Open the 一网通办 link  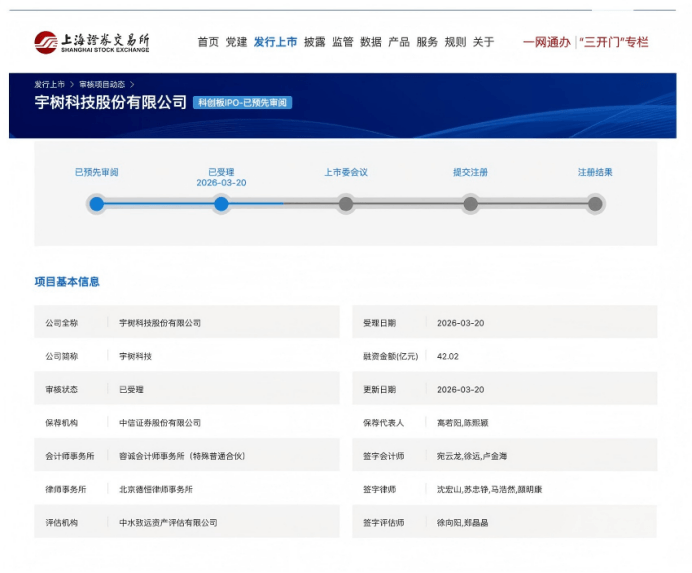[546, 42]
